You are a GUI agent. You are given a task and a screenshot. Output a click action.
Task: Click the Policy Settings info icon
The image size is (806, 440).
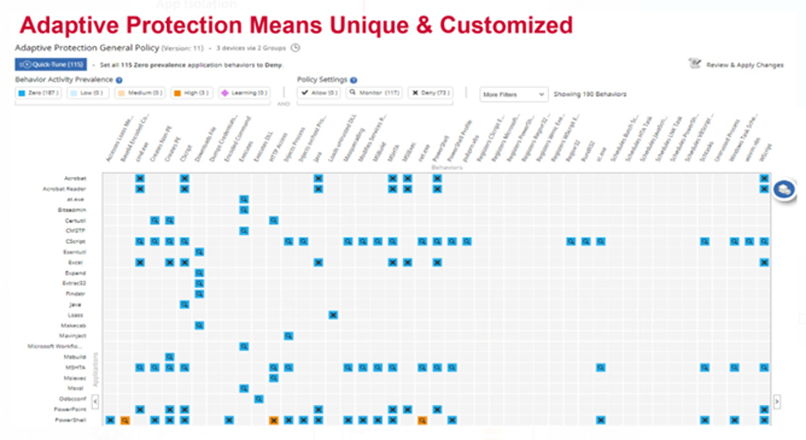[x=352, y=79]
